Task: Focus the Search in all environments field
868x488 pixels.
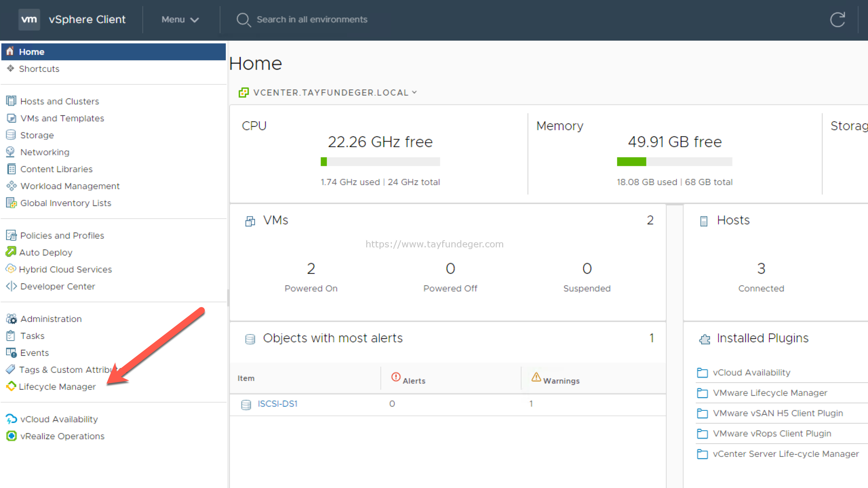Action: click(312, 20)
